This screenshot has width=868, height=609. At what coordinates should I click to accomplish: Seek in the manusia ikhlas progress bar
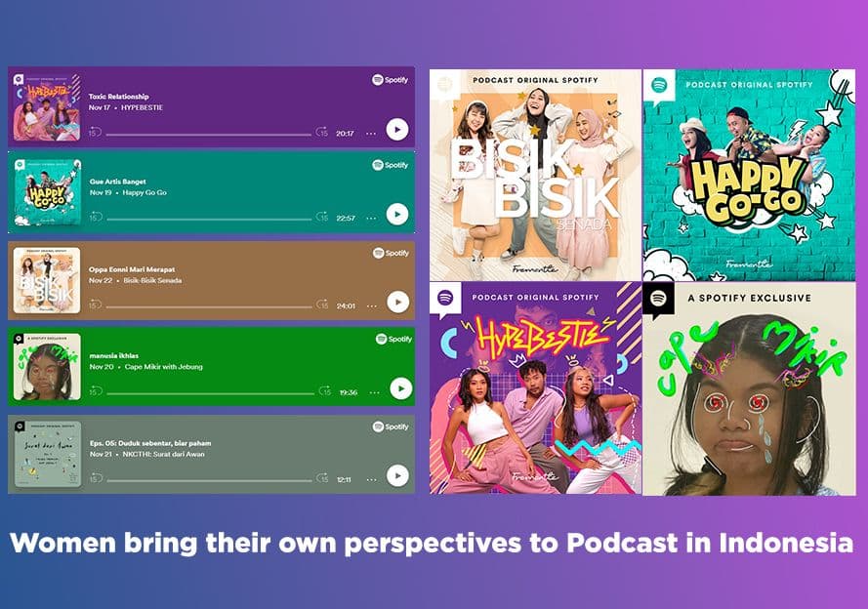(210, 393)
